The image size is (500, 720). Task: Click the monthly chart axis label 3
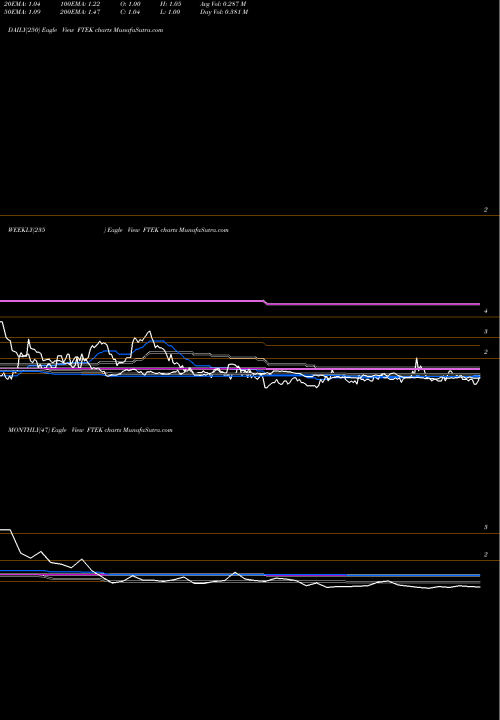point(485,527)
